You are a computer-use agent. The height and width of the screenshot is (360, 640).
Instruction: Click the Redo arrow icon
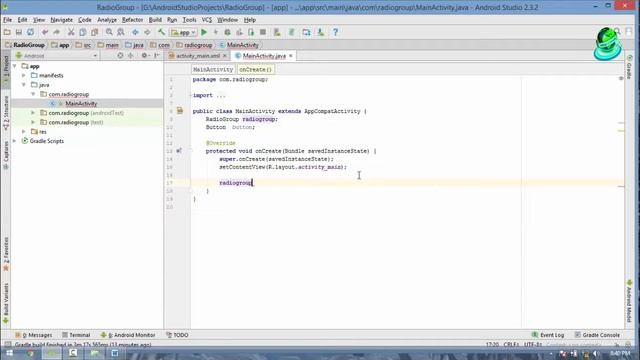click(56, 32)
